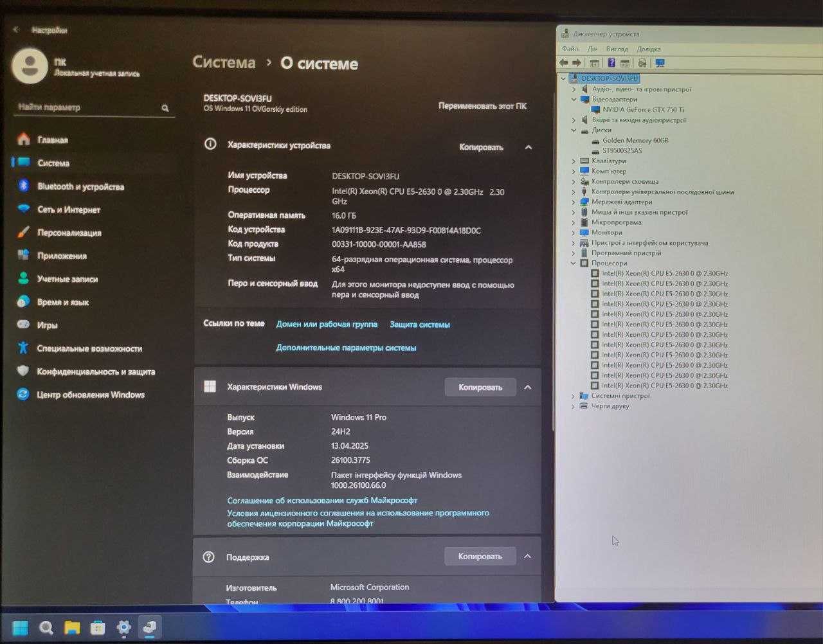Select NVIDIA GeForce GTX 750 Ti device

click(643, 110)
